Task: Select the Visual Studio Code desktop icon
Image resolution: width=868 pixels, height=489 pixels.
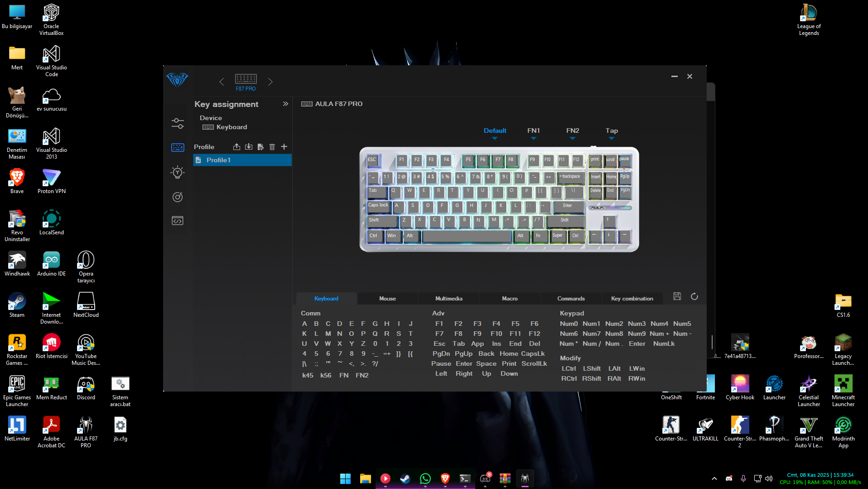Action: tap(51, 61)
